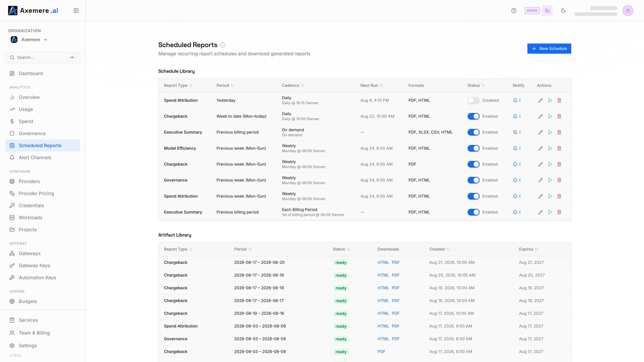Disable the Governance schedule toggle
The image size is (644, 362).
[x=473, y=180]
